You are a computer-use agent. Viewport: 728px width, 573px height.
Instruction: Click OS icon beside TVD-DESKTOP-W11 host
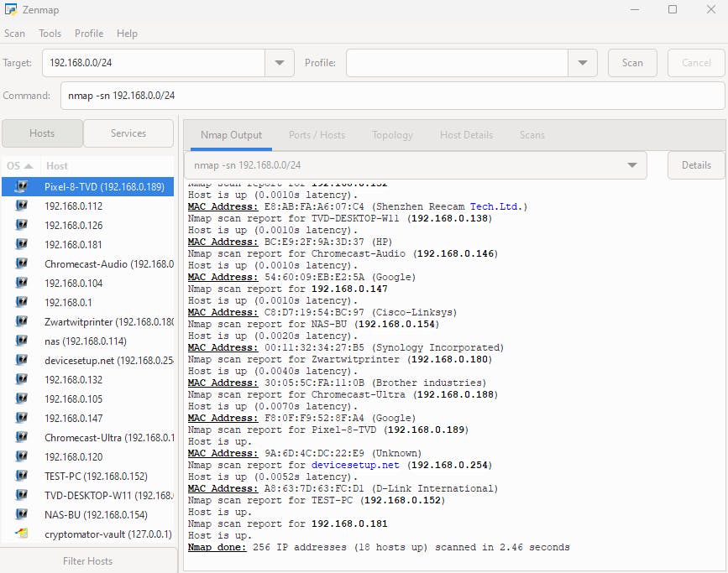coord(21,496)
